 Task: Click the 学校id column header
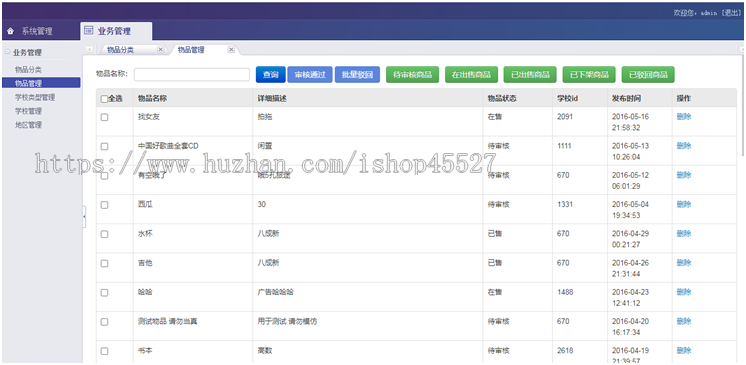[x=567, y=99]
